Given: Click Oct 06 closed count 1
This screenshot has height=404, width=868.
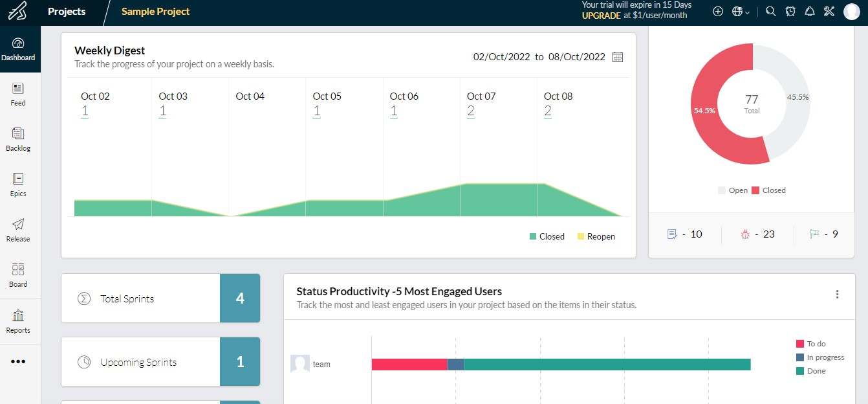Looking at the screenshot, I should [394, 111].
